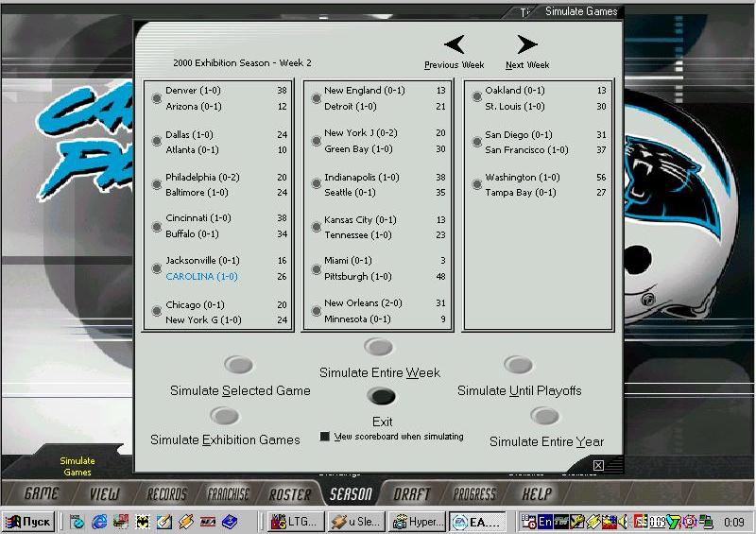The width and height of the screenshot is (756, 534).
Task: Switch to the Draft menu tab
Action: [x=412, y=493]
